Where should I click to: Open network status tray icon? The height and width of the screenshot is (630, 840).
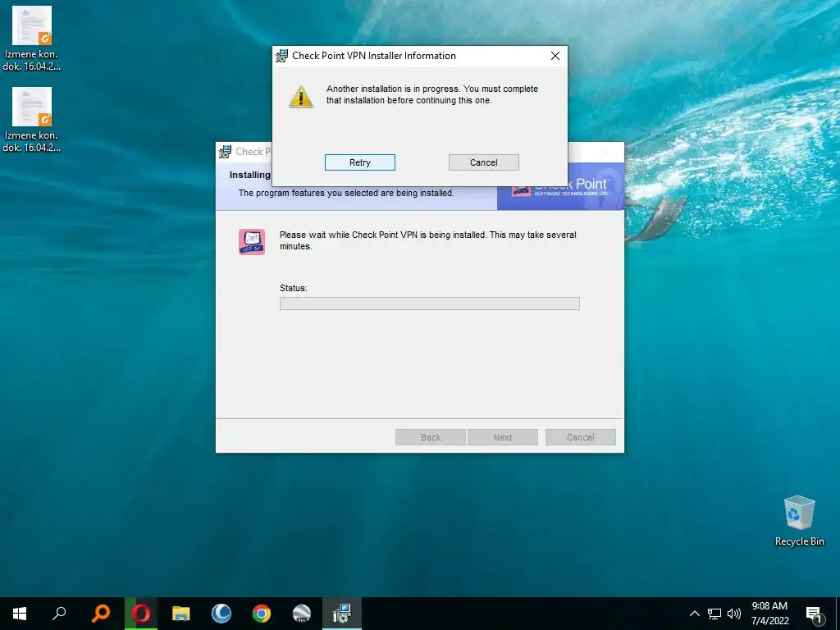pyautogui.click(x=714, y=614)
